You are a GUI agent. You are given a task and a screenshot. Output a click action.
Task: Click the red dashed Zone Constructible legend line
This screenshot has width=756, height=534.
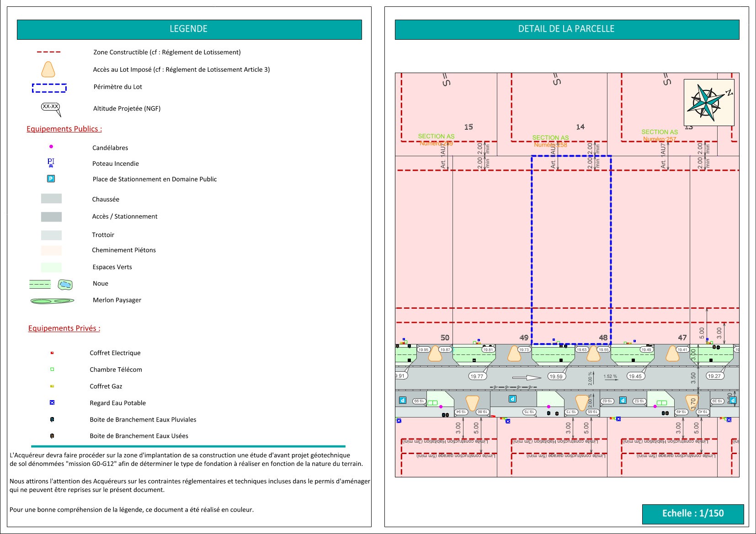48,52
